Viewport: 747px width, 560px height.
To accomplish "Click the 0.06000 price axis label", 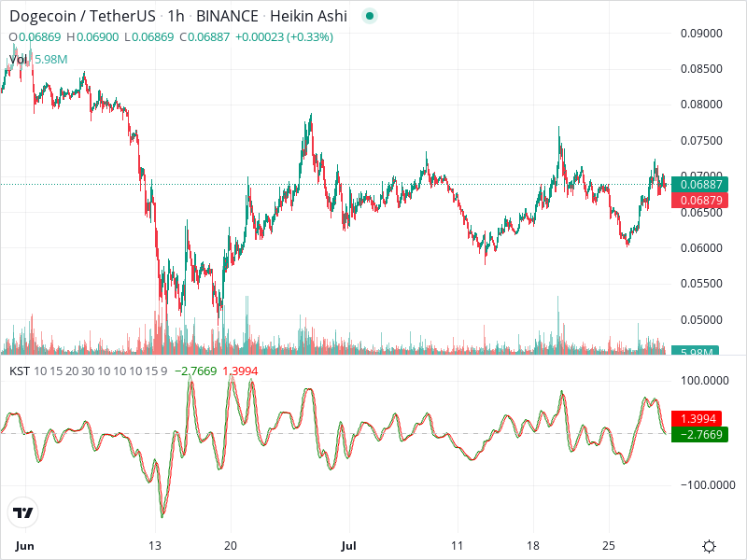I will [x=701, y=247].
